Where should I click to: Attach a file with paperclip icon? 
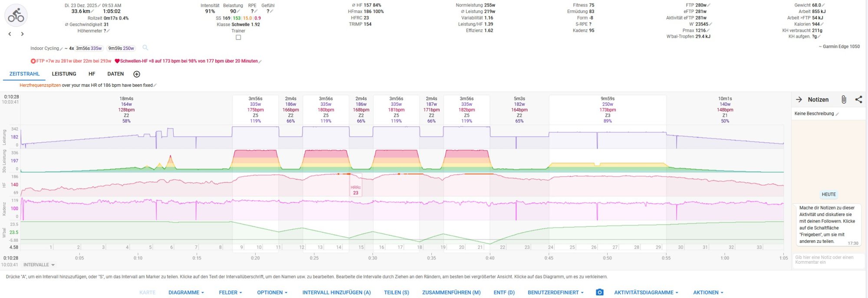(x=843, y=99)
